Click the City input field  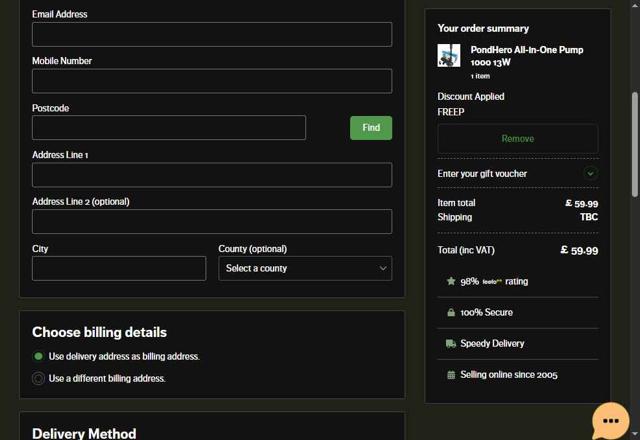pos(119,268)
